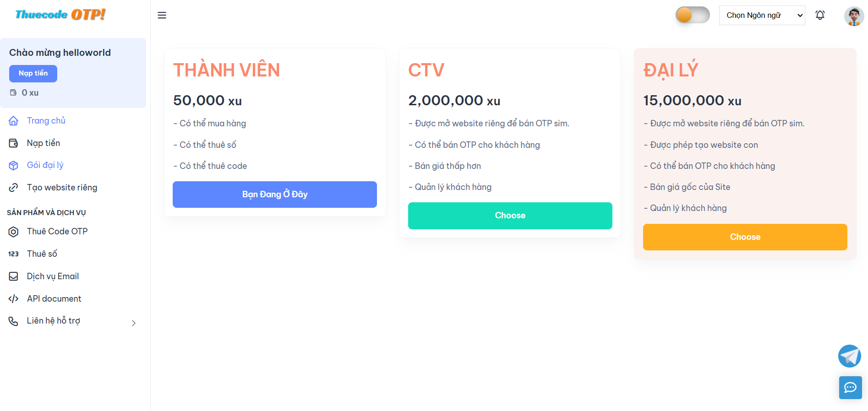Toggle the dark mode switch
868x411 pixels.
click(693, 15)
